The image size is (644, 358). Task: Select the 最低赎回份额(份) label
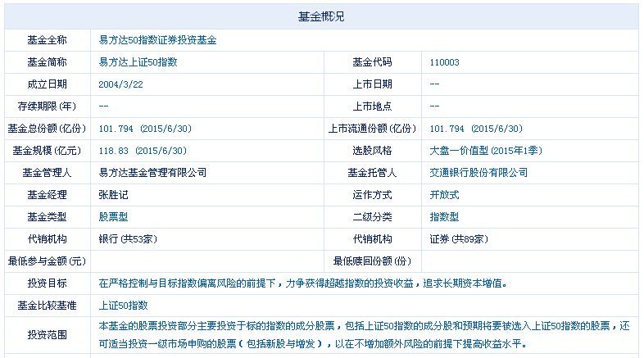click(372, 261)
